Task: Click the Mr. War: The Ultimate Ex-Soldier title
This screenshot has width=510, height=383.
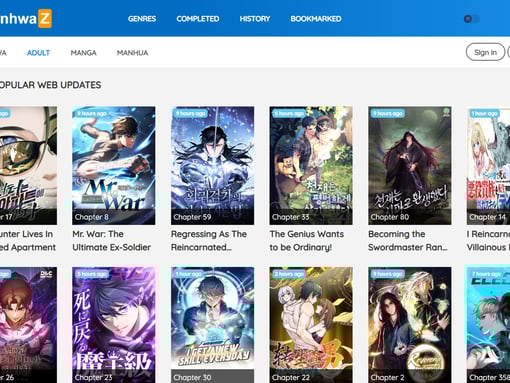Action: (112, 241)
